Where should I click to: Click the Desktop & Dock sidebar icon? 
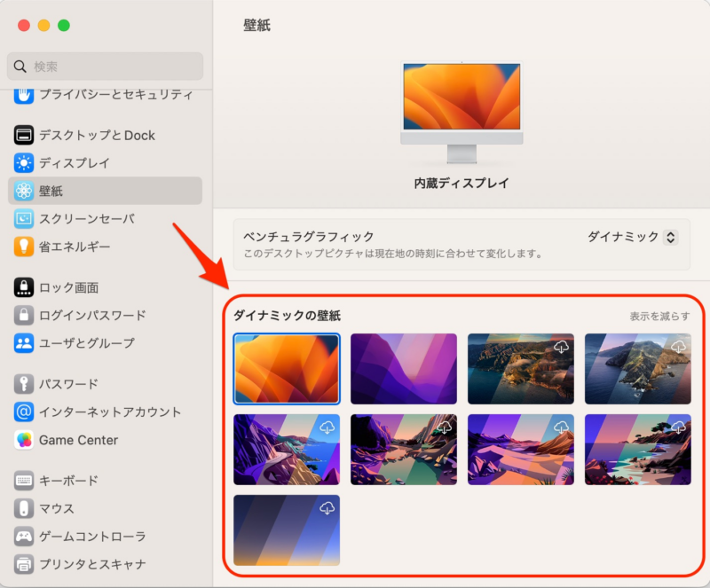24,135
